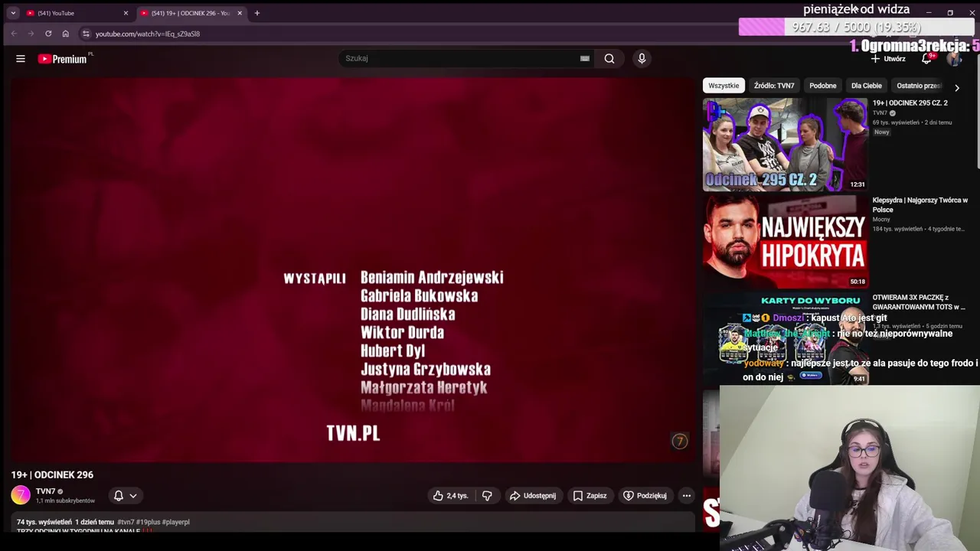
Task: Open the tab search dropdown arrow
Action: pos(13,13)
